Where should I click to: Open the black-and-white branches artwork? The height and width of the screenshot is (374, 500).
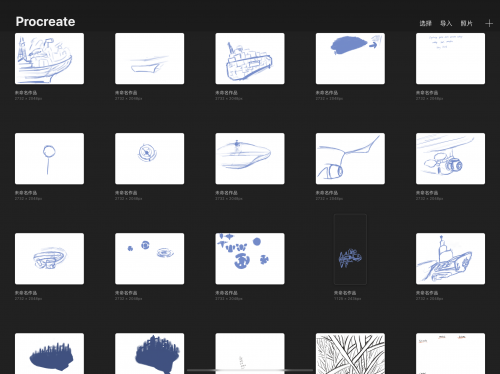(350, 353)
